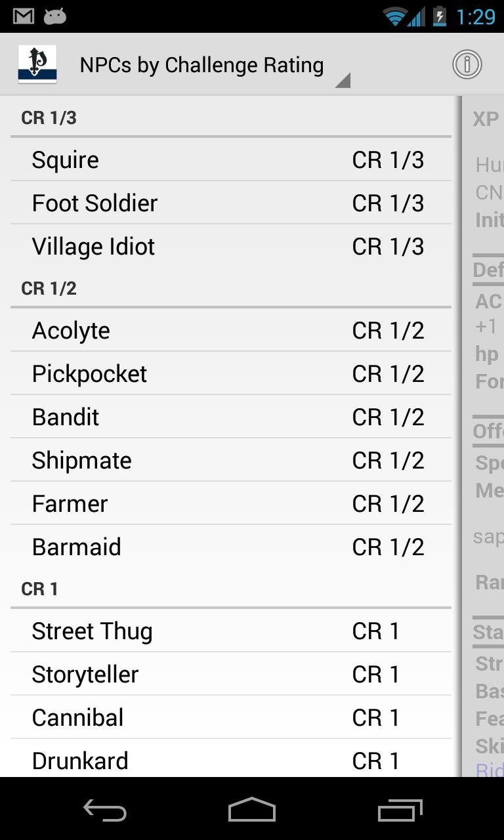This screenshot has height=840, width=504.
Task: Select Shipmate in CR 1/2 list
Action: tap(230, 461)
